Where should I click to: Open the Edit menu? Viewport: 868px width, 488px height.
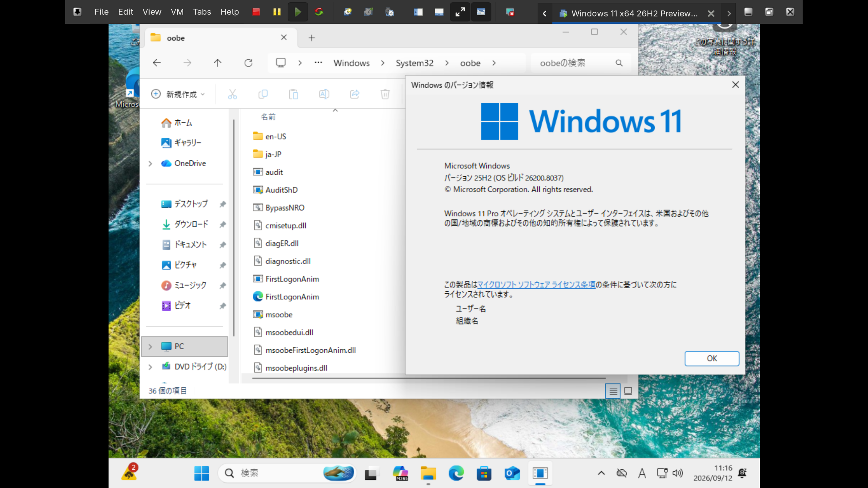(x=126, y=12)
